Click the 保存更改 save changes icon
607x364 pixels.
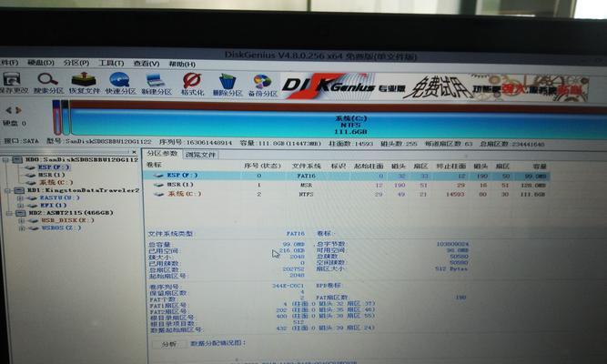[12, 79]
